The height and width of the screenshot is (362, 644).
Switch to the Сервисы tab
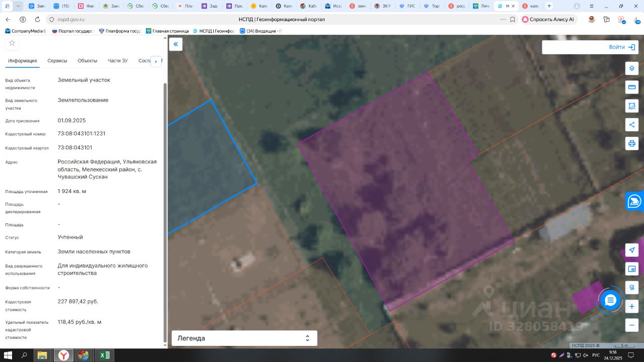(57, 61)
